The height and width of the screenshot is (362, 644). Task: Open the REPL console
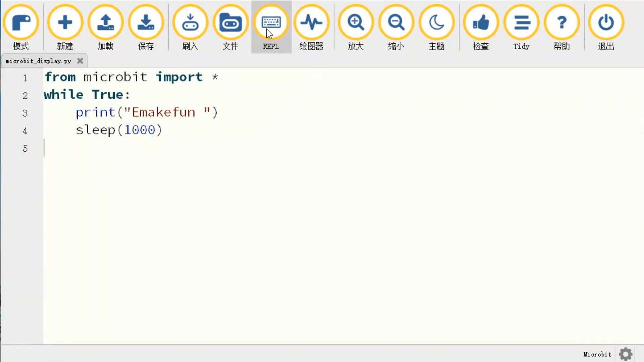pos(271,27)
